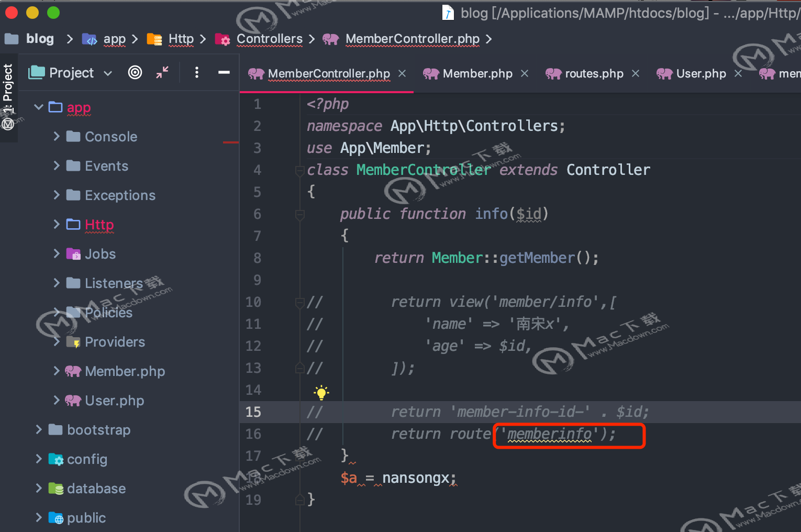Click the blog breadcrumb
The image size is (801, 532).
tap(40, 39)
